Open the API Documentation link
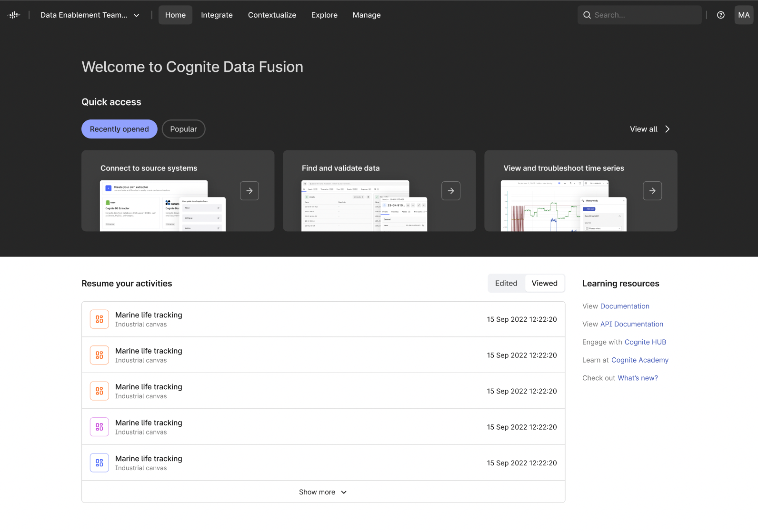 [632, 324]
